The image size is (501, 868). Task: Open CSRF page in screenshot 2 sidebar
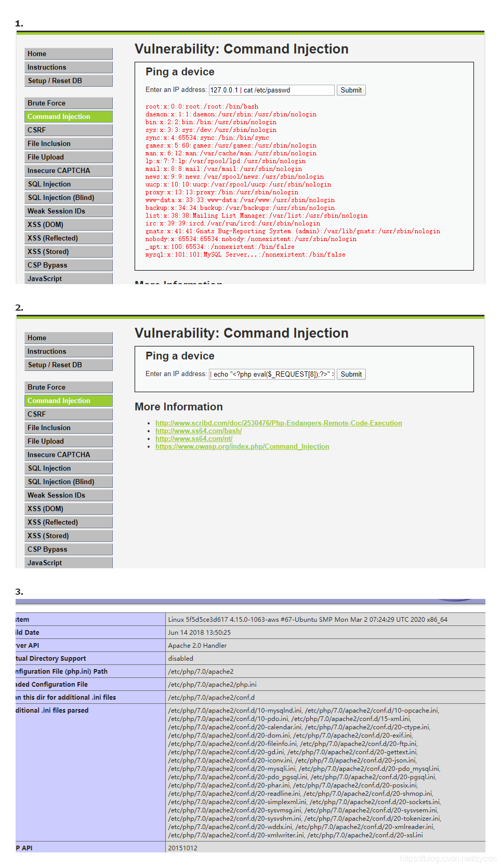pos(68,414)
